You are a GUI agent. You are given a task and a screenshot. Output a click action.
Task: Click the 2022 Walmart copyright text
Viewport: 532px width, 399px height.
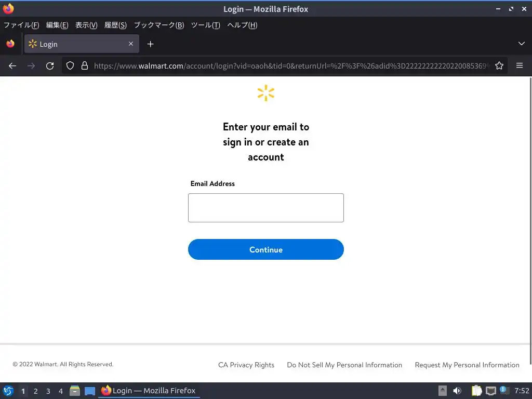[x=63, y=364]
